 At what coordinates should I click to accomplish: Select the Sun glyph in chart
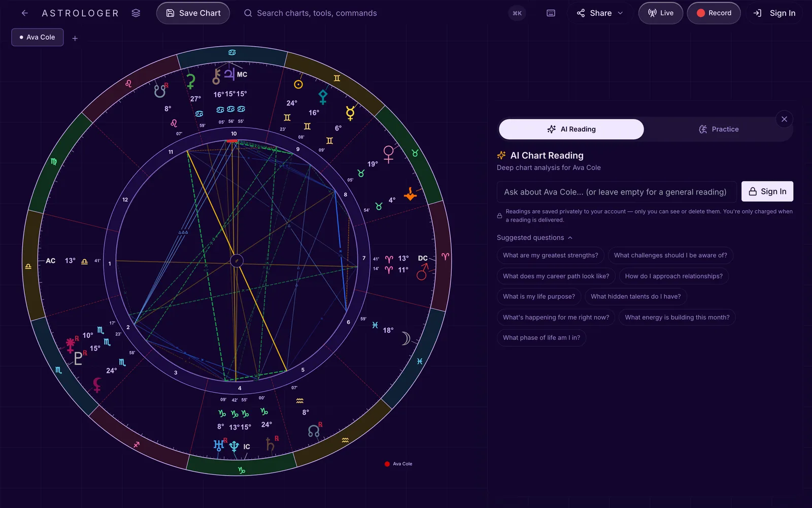298,84
